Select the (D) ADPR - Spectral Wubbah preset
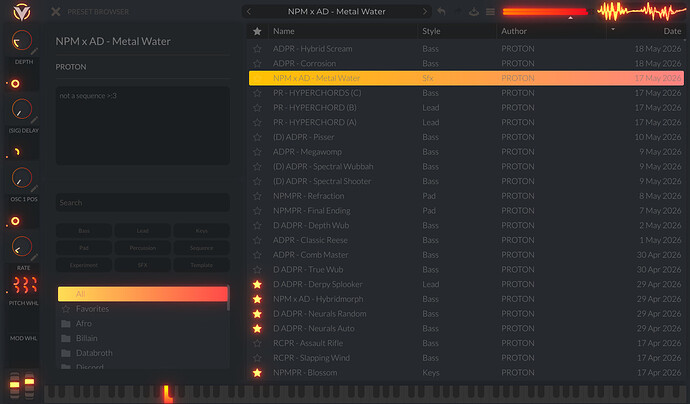690x404 pixels. [x=466, y=167]
